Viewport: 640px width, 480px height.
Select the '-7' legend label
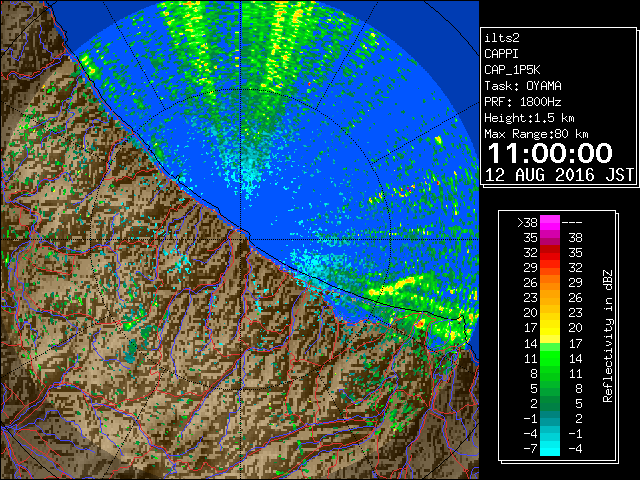pos(530,448)
